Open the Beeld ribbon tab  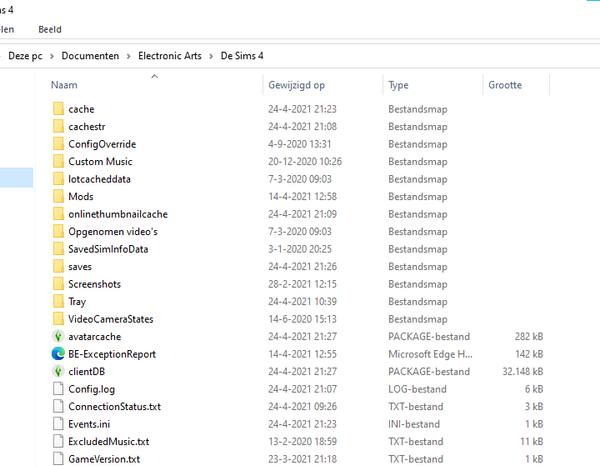point(52,30)
